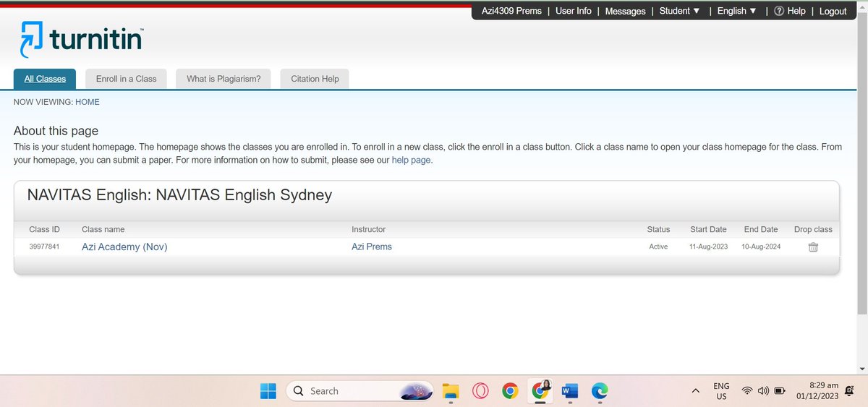Screen dimensions: 868x407
Task: Click the battery status icon
Action: (780, 391)
